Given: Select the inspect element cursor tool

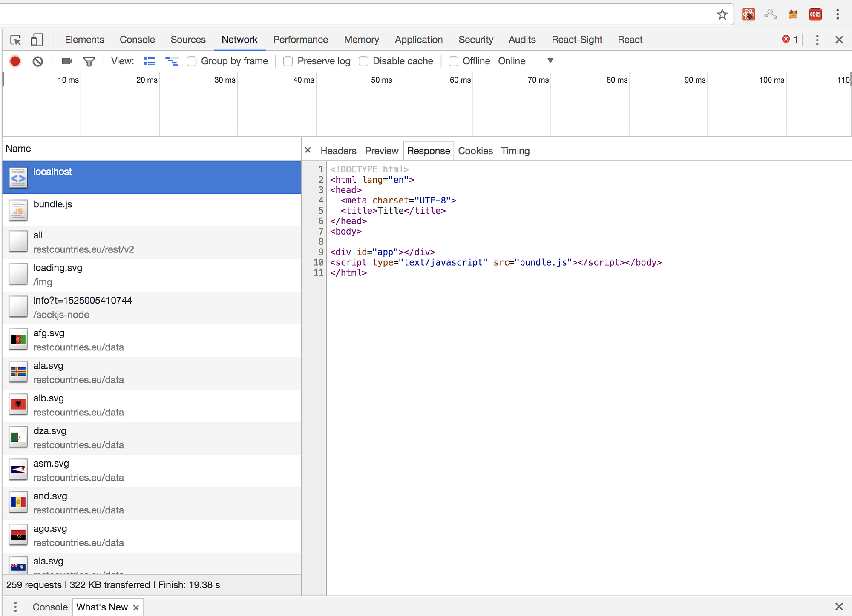Looking at the screenshot, I should (15, 40).
